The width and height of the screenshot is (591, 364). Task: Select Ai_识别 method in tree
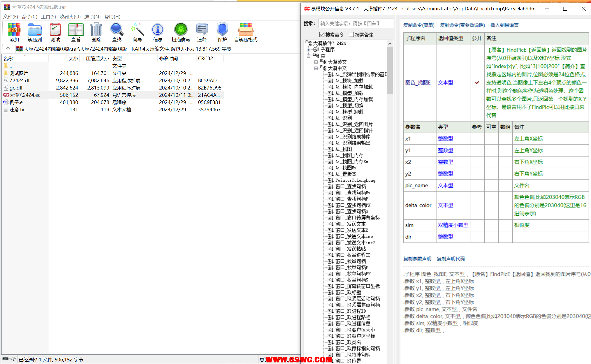pyautogui.click(x=343, y=118)
